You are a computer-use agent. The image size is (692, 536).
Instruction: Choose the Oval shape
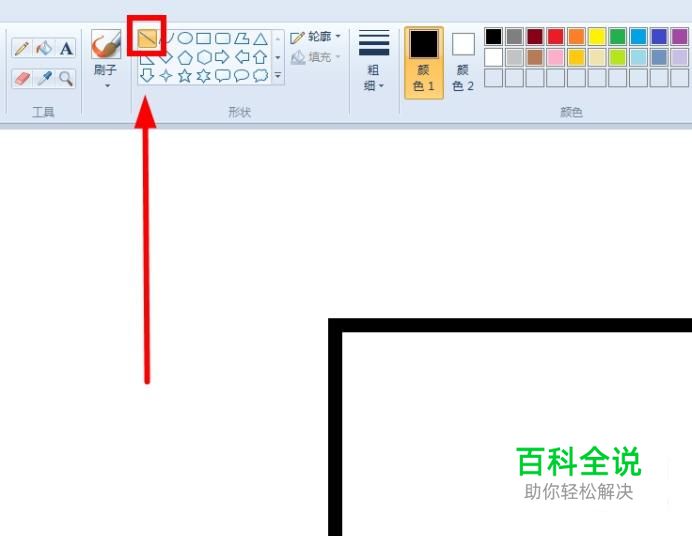(x=185, y=38)
